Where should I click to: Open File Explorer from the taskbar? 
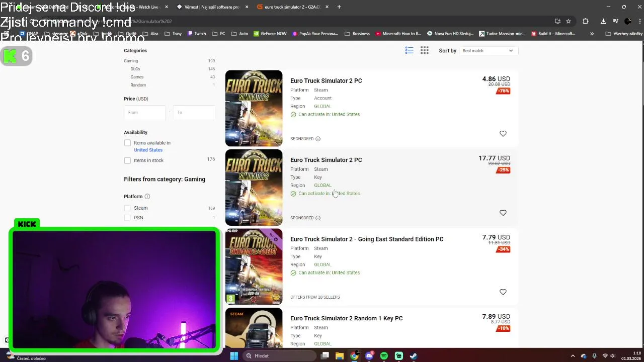[x=340, y=356]
